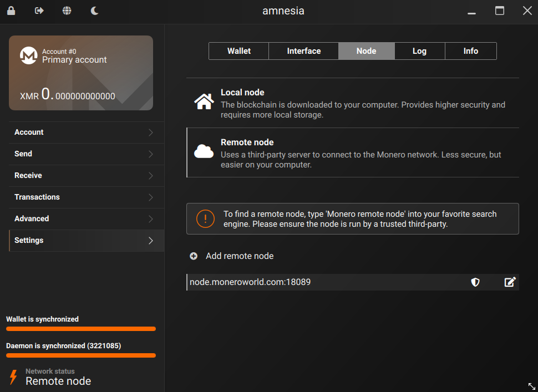Click the orange warning exclamation icon
The height and width of the screenshot is (392, 538).
click(205, 218)
